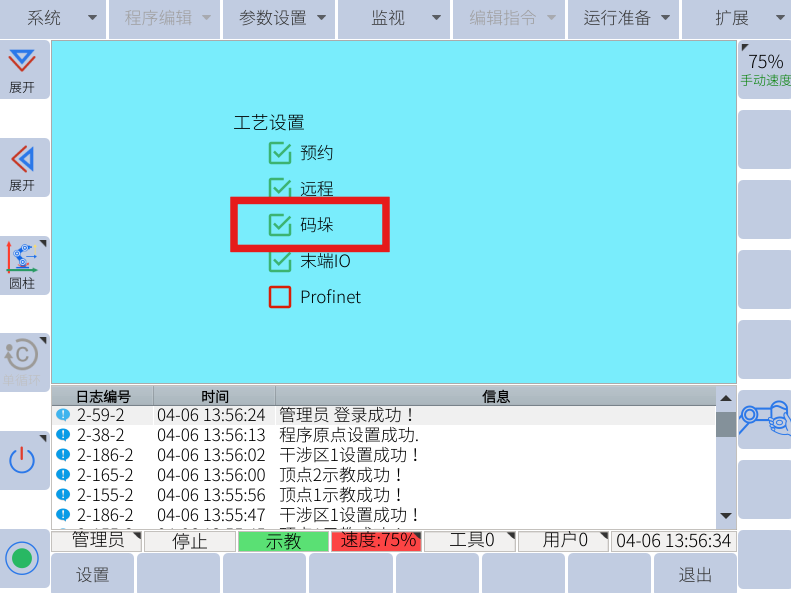Click the green circle status icon
Viewport: 791px width, 593px height.
pos(22,558)
